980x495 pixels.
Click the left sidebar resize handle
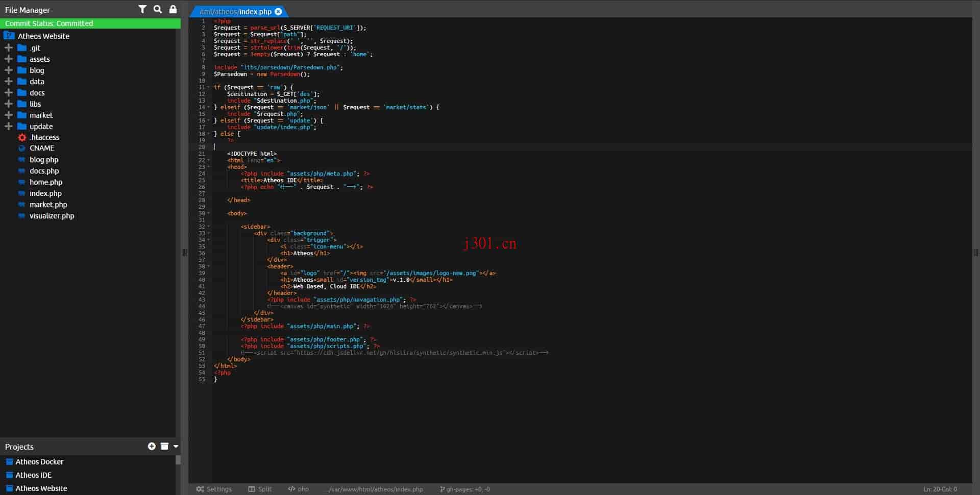coord(184,253)
